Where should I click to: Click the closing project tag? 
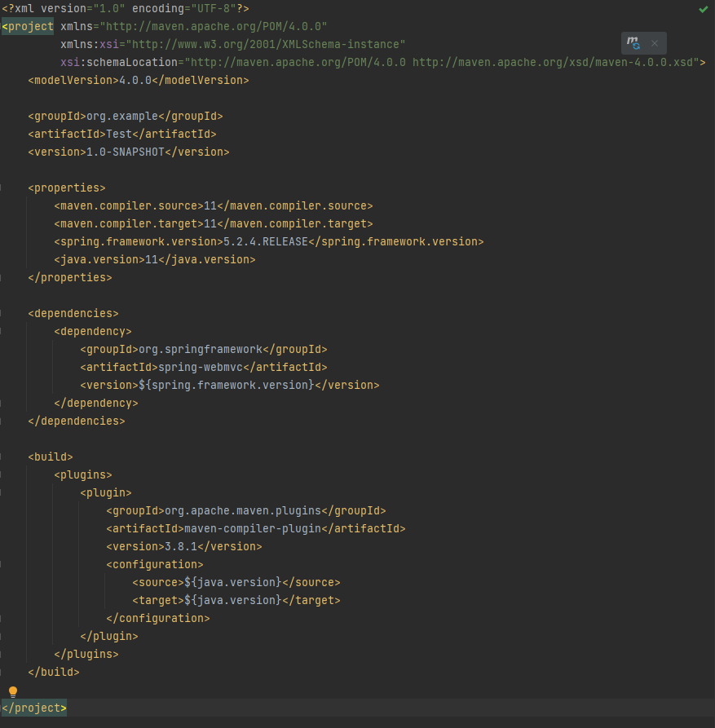[34, 708]
